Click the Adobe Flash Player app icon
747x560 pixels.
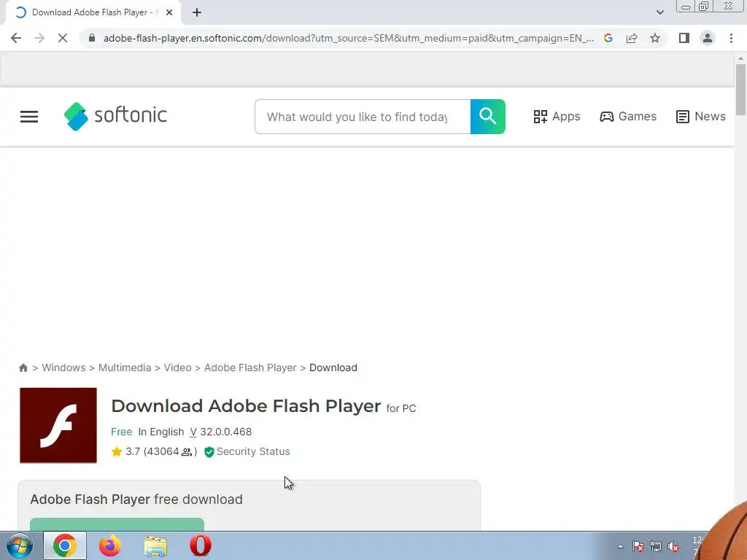click(58, 425)
